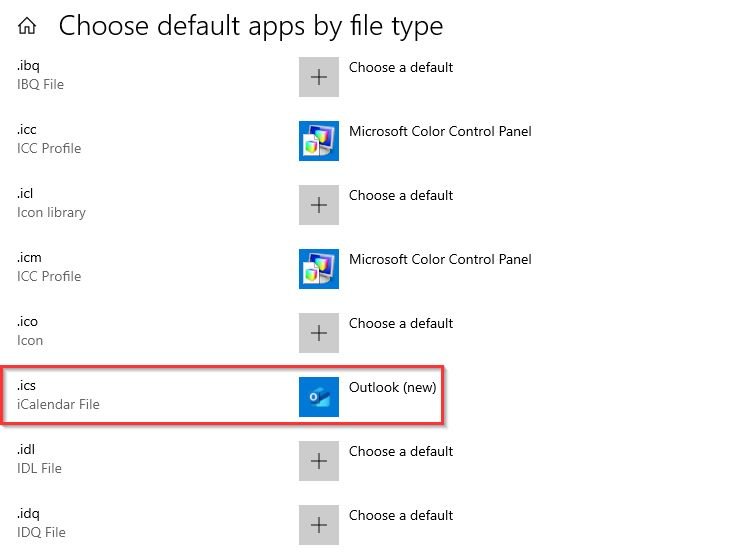Image resolution: width=730 pixels, height=557 pixels.
Task: Click 'Microsoft Color Control Panel' text for .icc
Action: (x=440, y=132)
